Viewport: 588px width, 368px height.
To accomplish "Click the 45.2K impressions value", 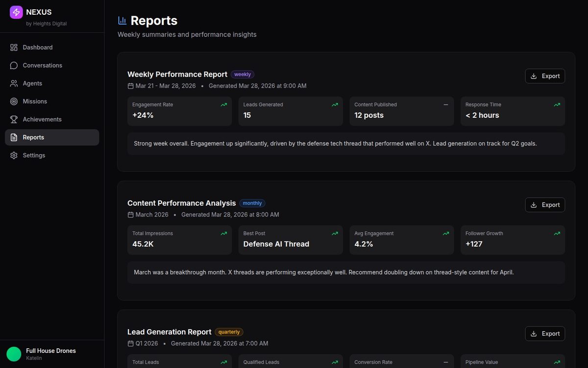I will [x=143, y=244].
